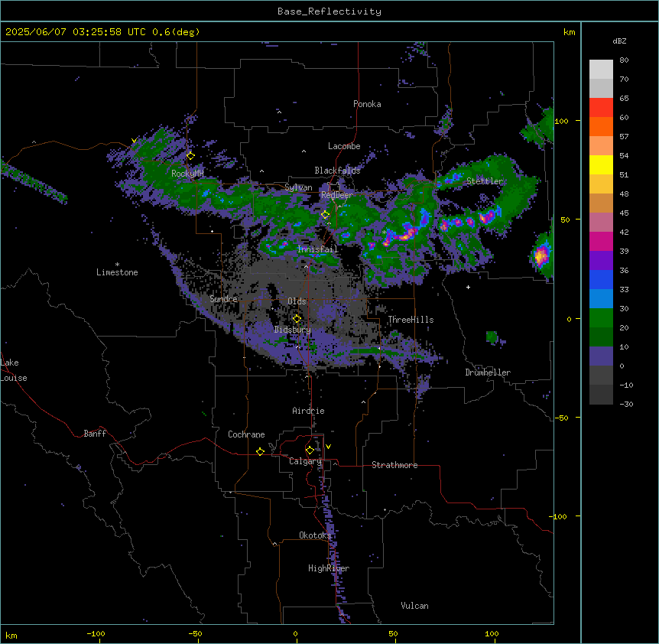Click the magenta 42 dBZ legend swatch

click(601, 241)
